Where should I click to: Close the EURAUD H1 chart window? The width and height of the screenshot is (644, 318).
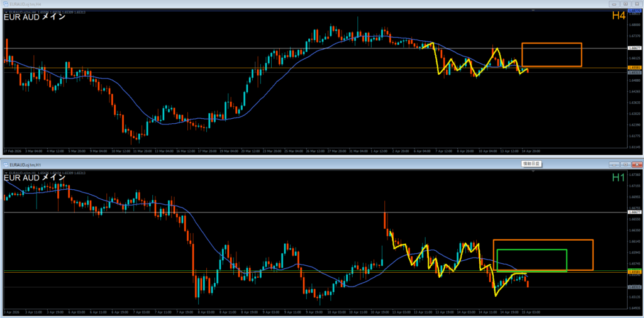point(636,164)
